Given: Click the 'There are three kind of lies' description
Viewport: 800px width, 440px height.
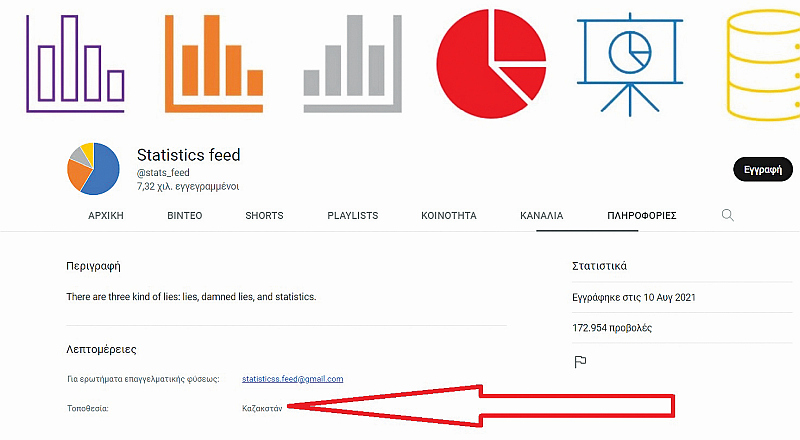Looking at the screenshot, I should tap(191, 297).
